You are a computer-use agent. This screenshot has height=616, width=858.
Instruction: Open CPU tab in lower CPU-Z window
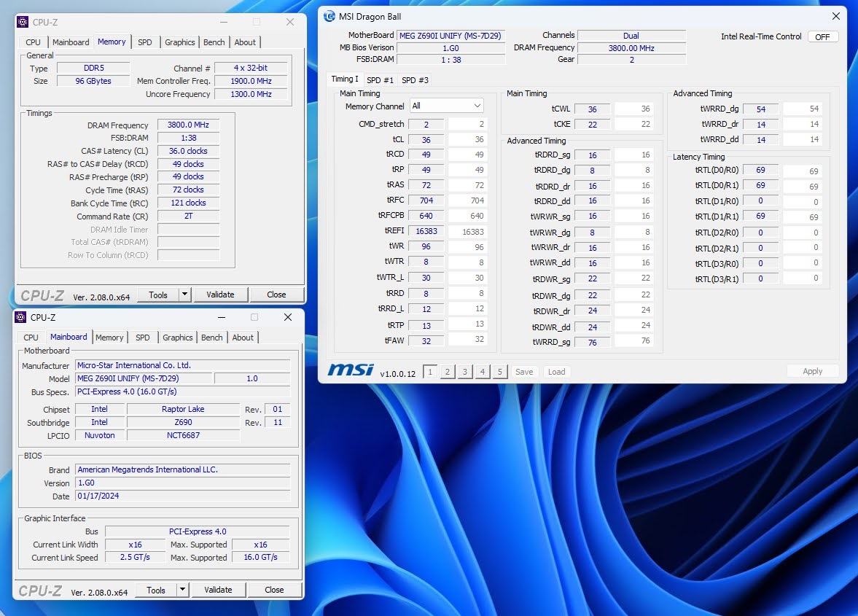pyautogui.click(x=31, y=338)
